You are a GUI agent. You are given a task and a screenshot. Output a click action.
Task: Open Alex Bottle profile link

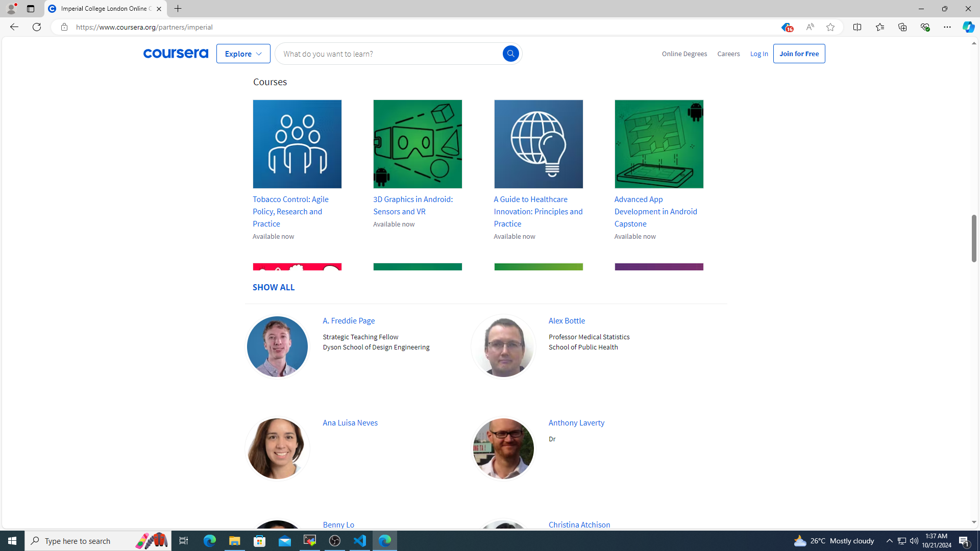567,320
